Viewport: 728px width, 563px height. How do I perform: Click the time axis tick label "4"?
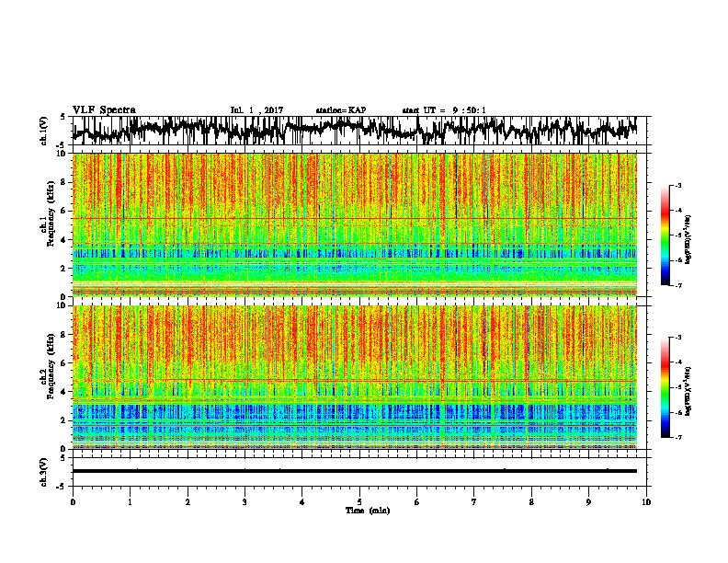point(302,502)
